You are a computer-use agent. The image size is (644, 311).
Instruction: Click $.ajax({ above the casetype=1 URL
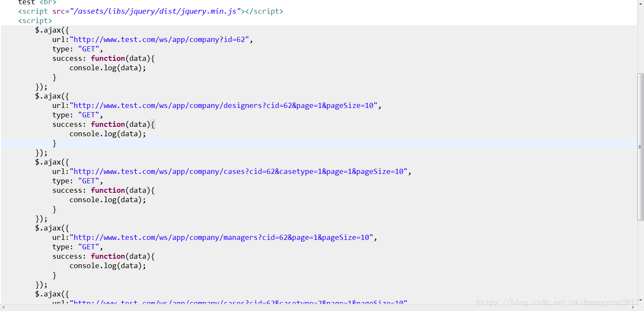(x=52, y=162)
